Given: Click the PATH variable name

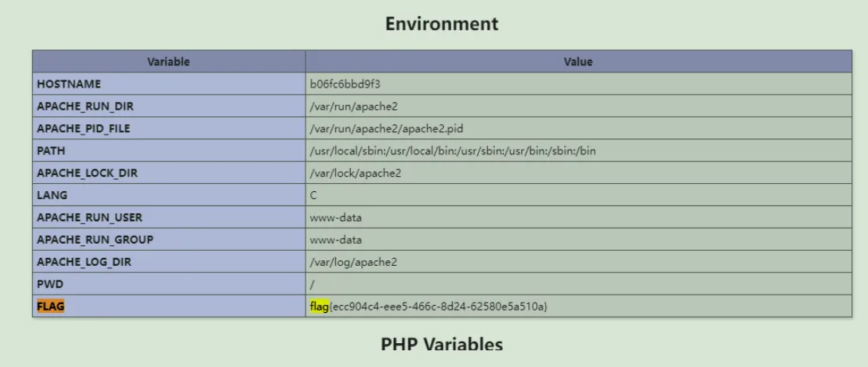Looking at the screenshot, I should point(49,150).
